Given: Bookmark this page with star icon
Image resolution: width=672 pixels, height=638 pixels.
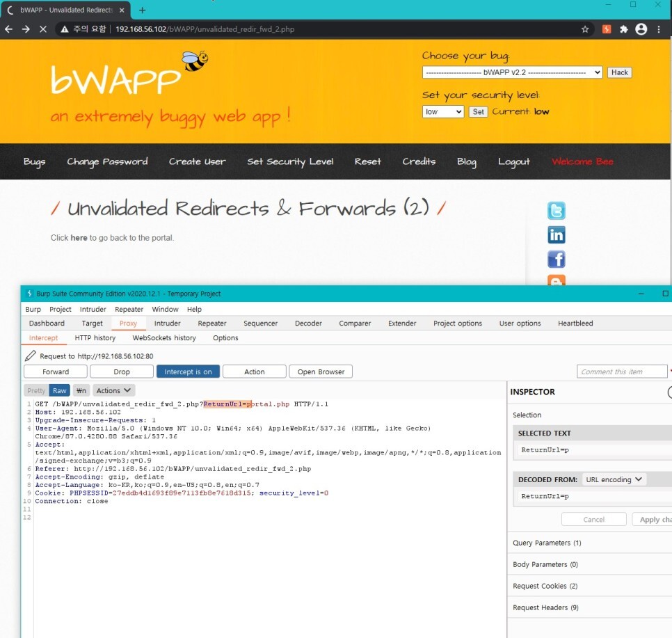Looking at the screenshot, I should [x=585, y=29].
